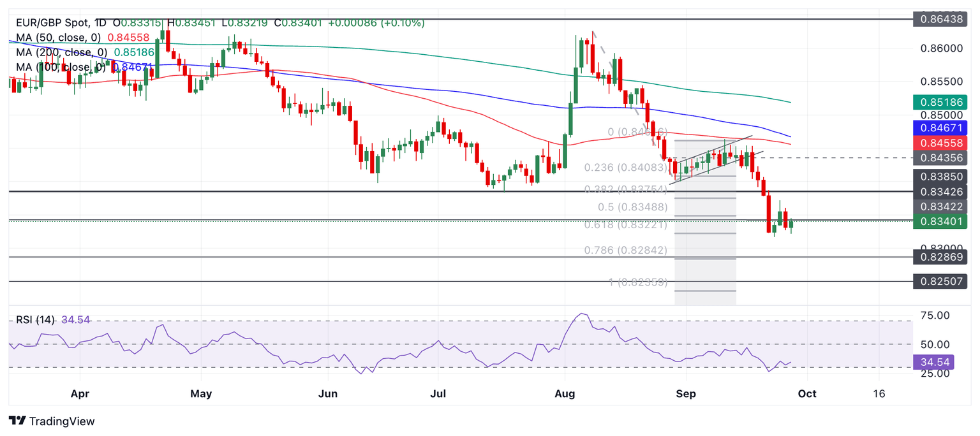Click the TradingView logo icon
The image size is (980, 436).
point(17,421)
